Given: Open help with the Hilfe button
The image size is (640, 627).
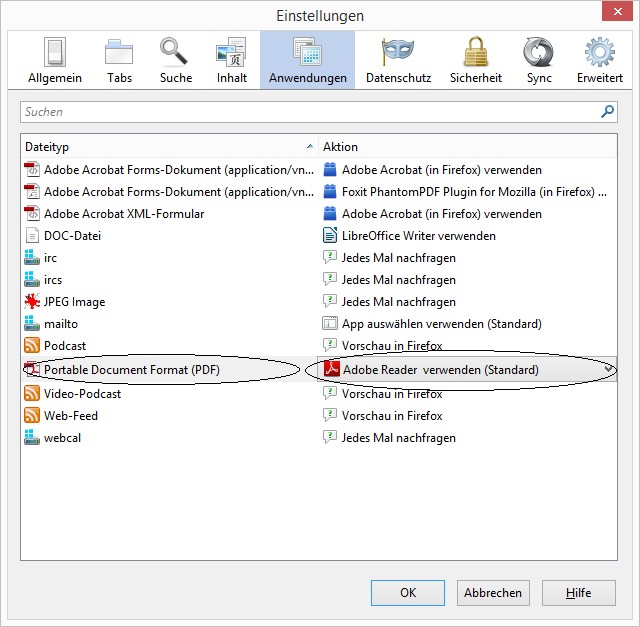Looking at the screenshot, I should point(579,593).
